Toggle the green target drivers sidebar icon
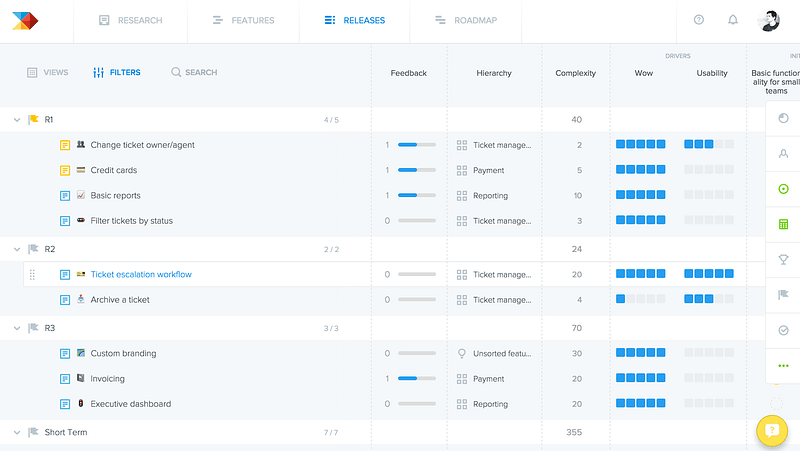 [783, 189]
